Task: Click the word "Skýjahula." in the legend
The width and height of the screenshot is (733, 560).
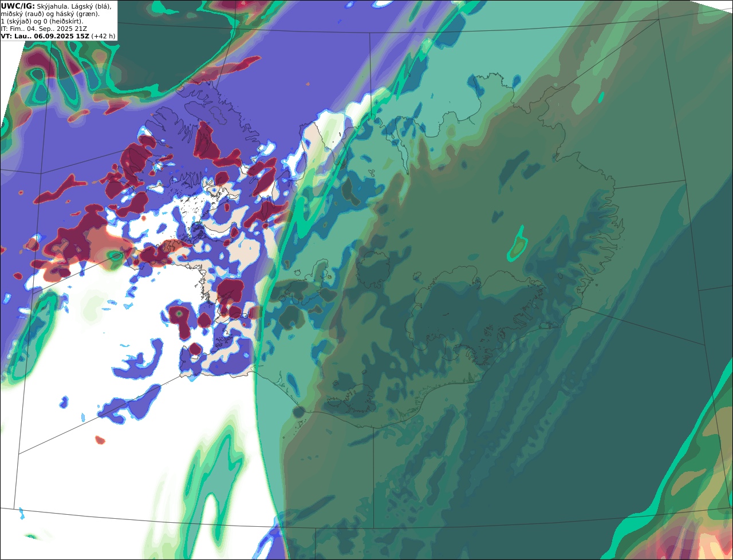Action: coord(53,6)
